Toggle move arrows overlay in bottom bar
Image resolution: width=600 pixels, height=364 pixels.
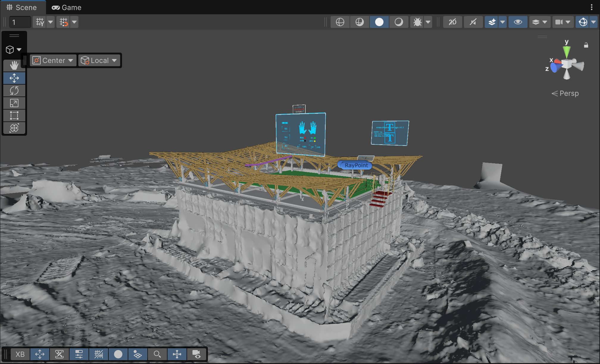(40, 354)
